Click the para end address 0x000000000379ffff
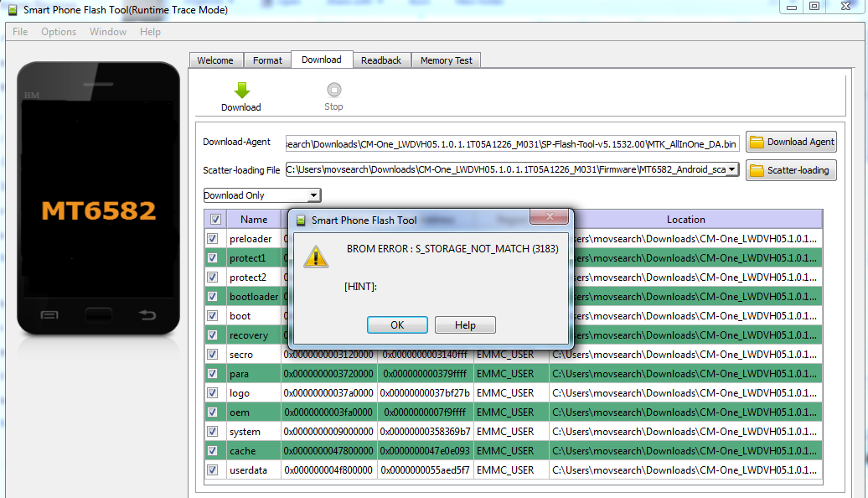The image size is (868, 498). (x=425, y=374)
